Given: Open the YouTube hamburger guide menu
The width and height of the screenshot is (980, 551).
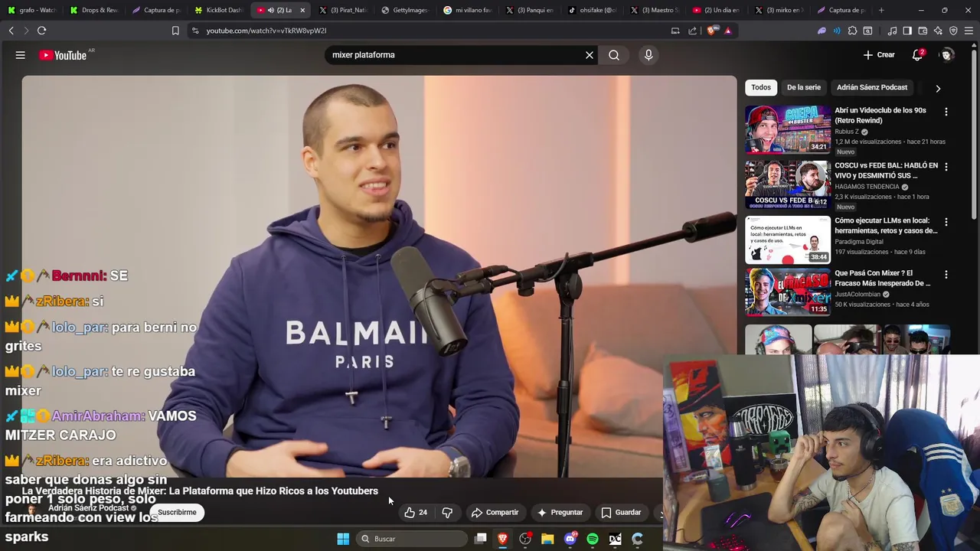Looking at the screenshot, I should pyautogui.click(x=21, y=55).
